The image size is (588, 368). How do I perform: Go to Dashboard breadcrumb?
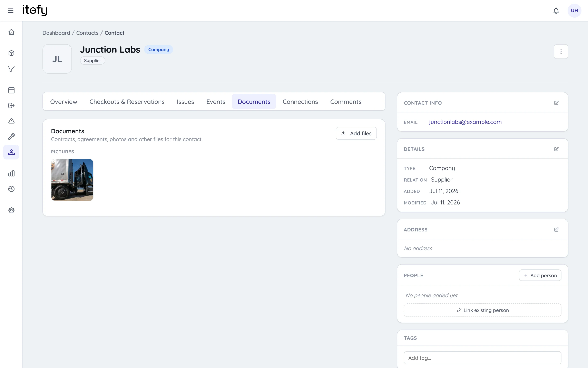[56, 33]
